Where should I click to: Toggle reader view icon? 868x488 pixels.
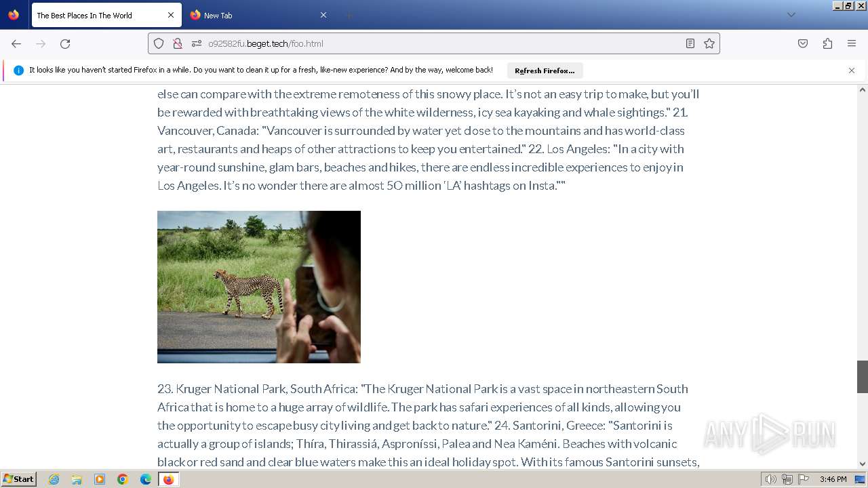690,43
